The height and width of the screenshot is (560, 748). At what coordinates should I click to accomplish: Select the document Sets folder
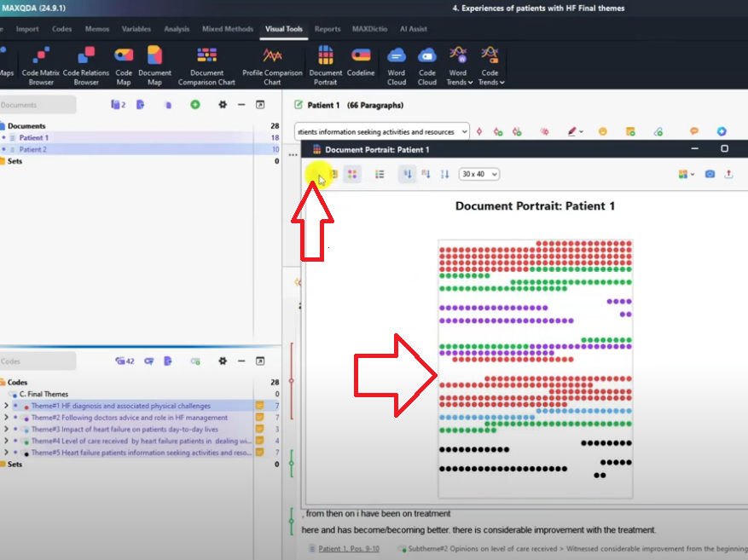[x=14, y=161]
